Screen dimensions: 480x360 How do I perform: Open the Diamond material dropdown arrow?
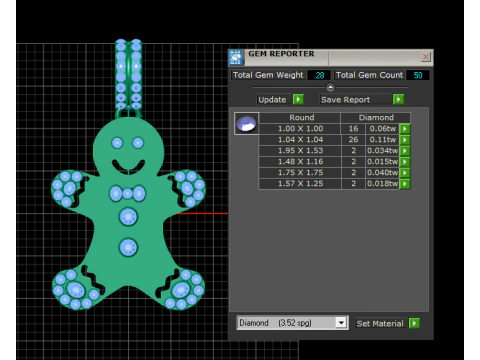341,323
